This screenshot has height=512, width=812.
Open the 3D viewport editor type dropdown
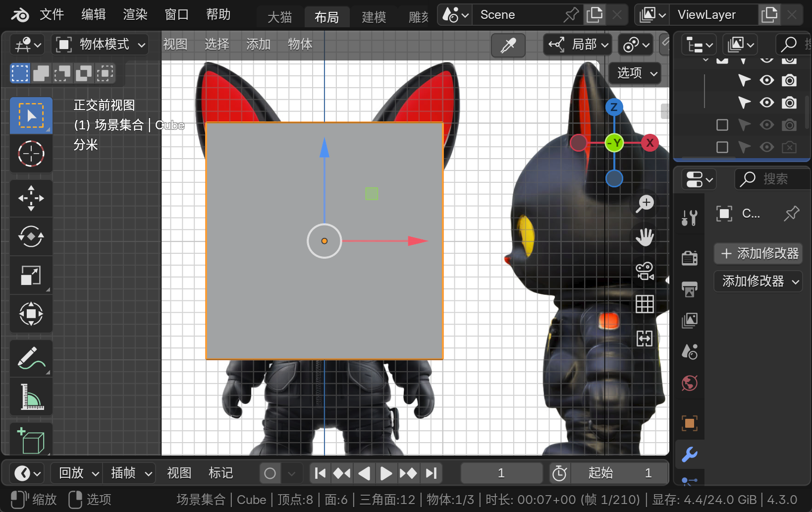27,45
